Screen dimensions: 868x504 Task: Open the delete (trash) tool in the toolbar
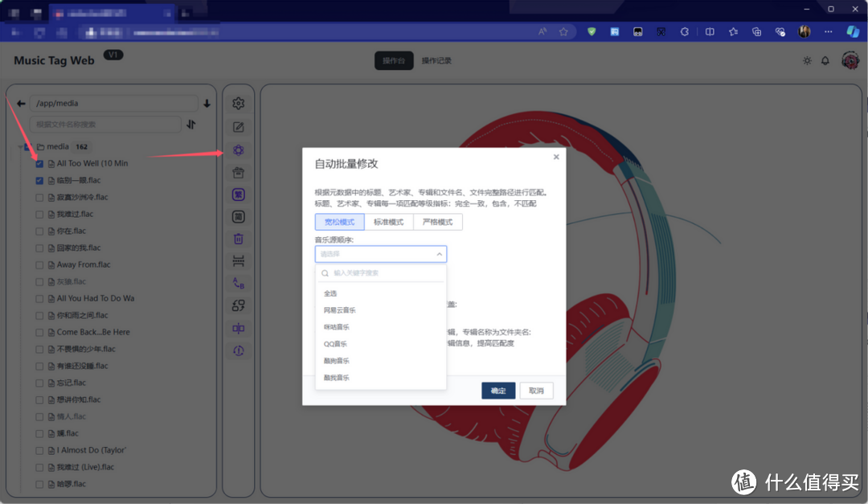coord(238,238)
